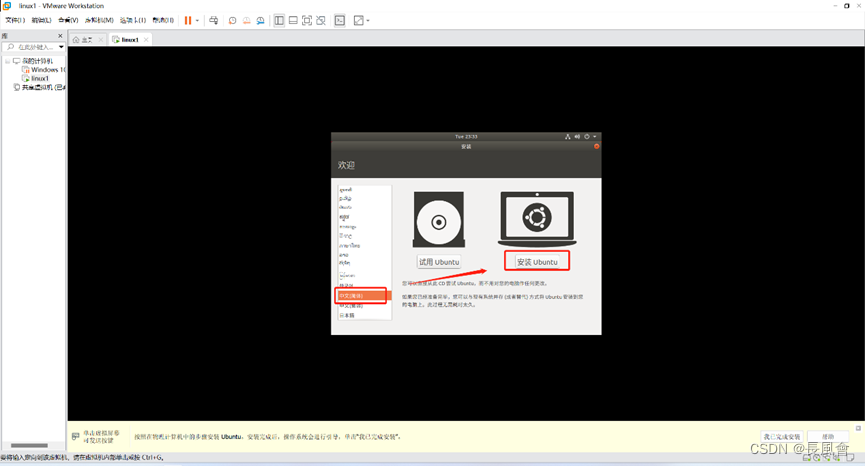This screenshot has width=865, height=466.
Task: Toggle the thumbnail bar view icon
Action: 293,20
